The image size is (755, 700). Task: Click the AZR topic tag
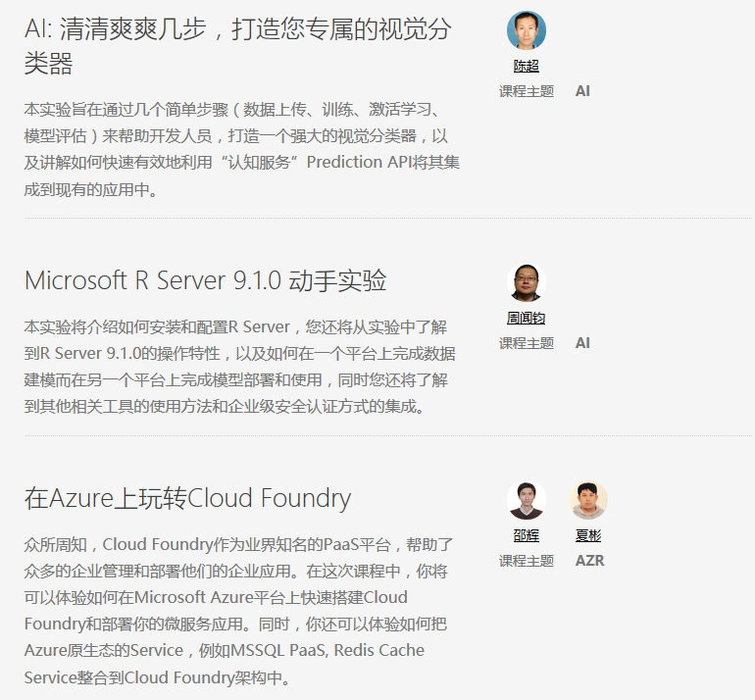pos(590,561)
